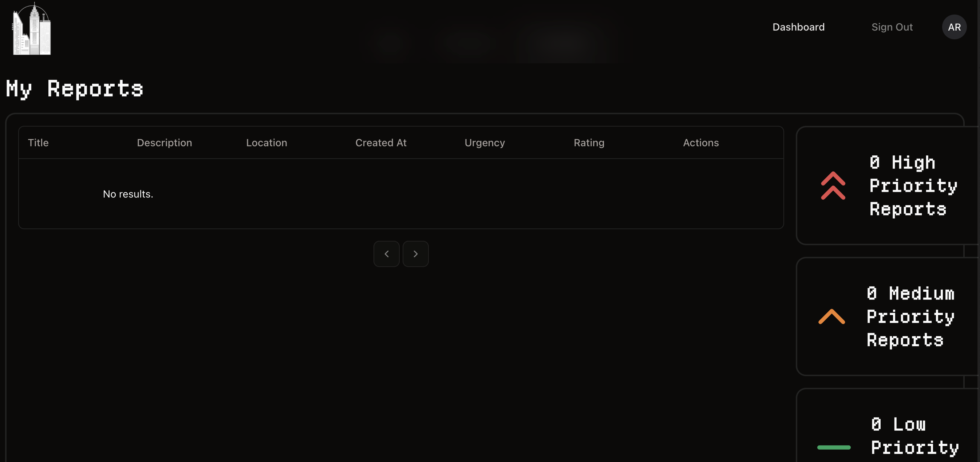Click the Rating column header
Viewport: 980px width, 462px height.
tap(589, 143)
